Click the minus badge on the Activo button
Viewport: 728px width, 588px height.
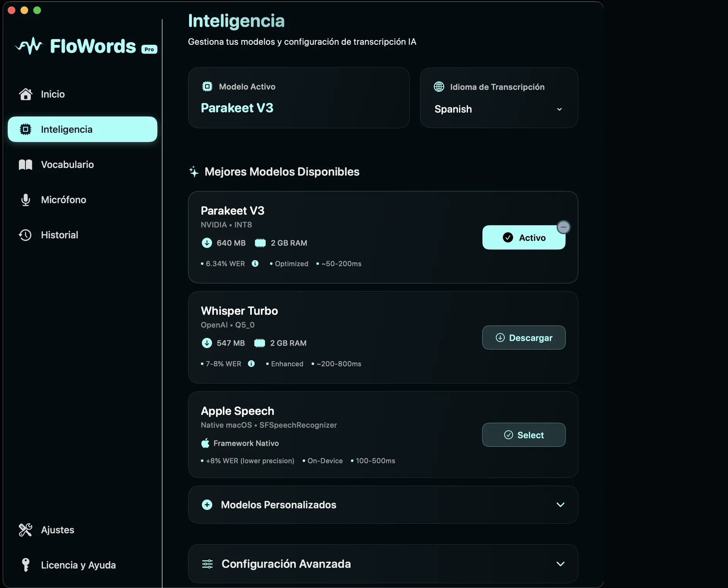[563, 227]
